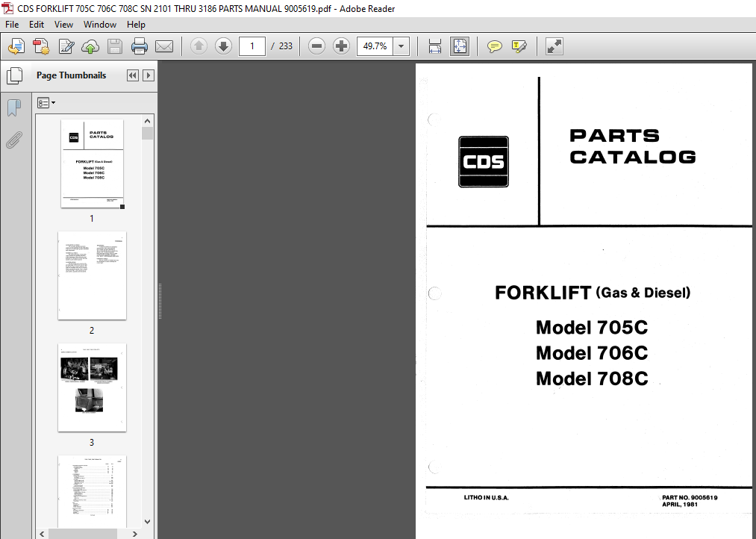The width and height of the screenshot is (756, 539).
Task: Open the File menu
Action: pos(12,25)
